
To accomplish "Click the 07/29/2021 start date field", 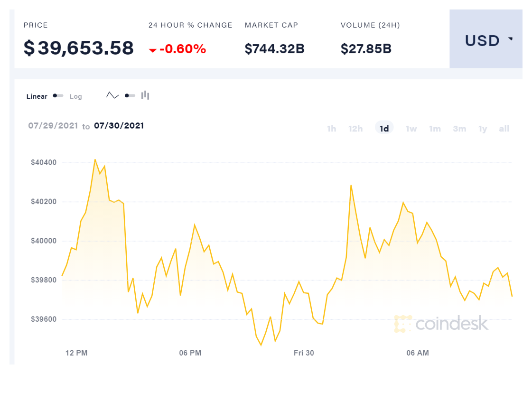I will (x=52, y=126).
